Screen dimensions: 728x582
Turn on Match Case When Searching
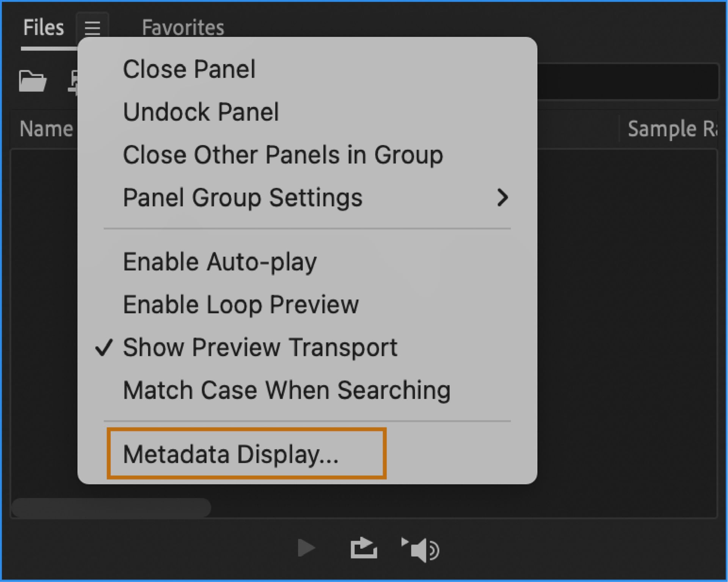click(x=287, y=390)
